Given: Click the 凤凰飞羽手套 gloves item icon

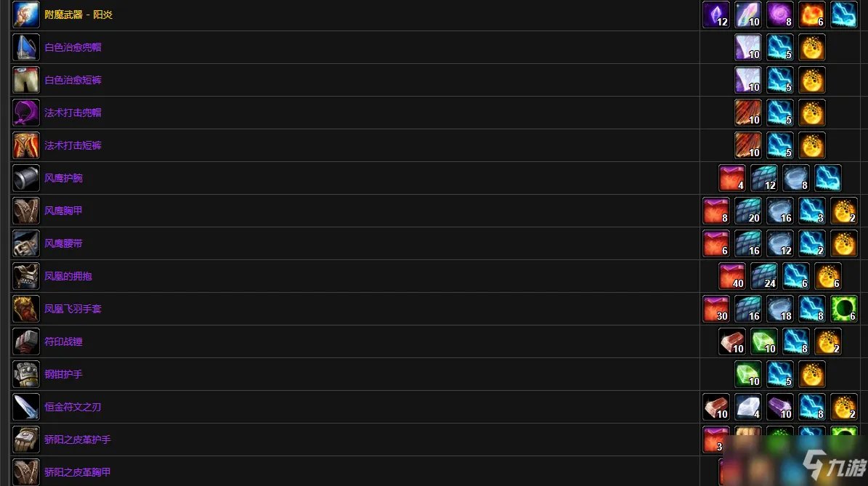Looking at the screenshot, I should (x=26, y=309).
